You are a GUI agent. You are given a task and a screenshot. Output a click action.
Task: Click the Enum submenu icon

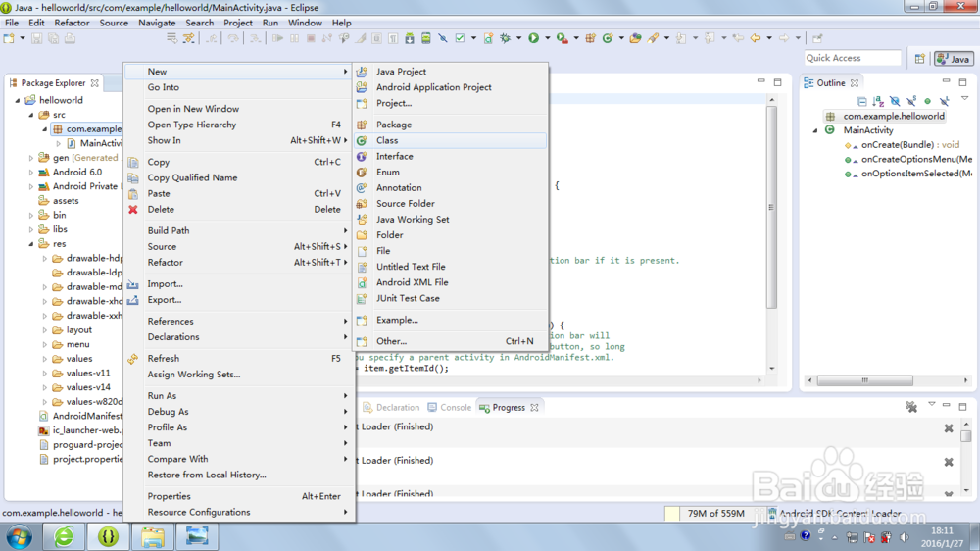click(x=362, y=172)
